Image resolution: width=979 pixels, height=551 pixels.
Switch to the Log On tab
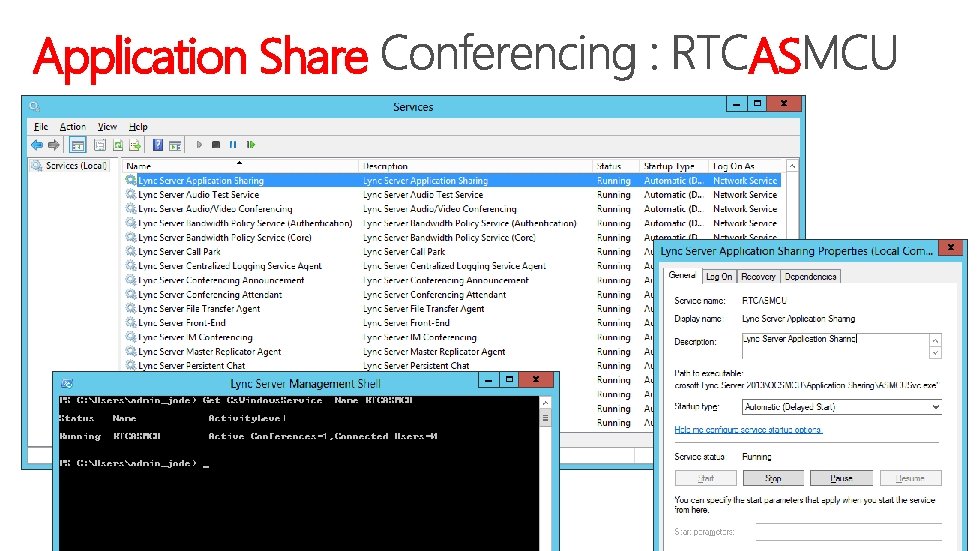tap(719, 276)
